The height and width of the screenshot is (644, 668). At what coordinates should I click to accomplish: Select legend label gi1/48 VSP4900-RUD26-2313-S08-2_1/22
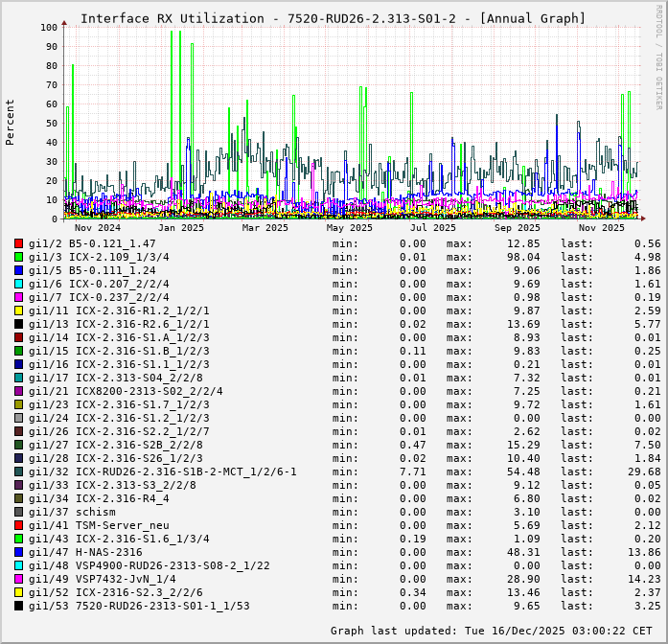coord(150,565)
